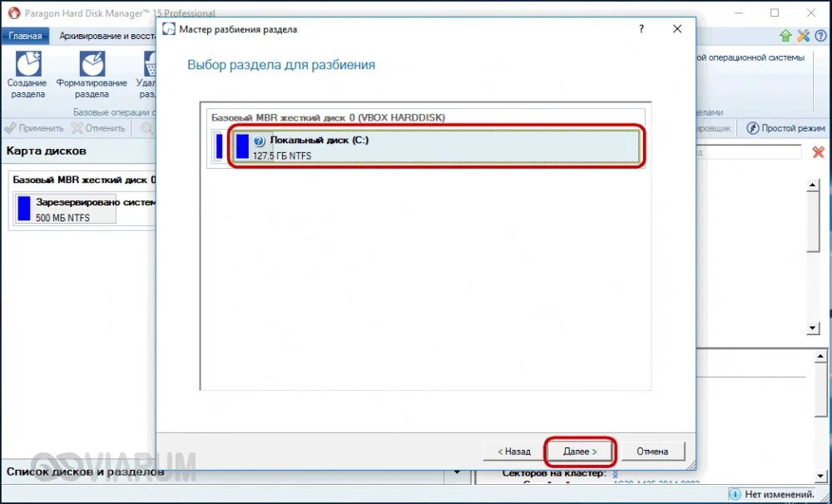Close the Мастер разбиения раздела dialog
The height and width of the screenshot is (504, 832).
pyautogui.click(x=677, y=29)
